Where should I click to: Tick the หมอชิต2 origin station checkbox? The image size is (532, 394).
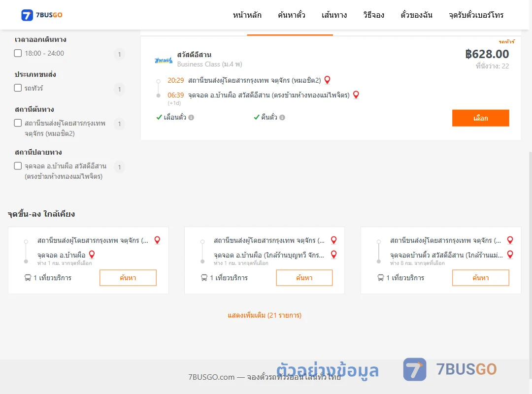[18, 123]
